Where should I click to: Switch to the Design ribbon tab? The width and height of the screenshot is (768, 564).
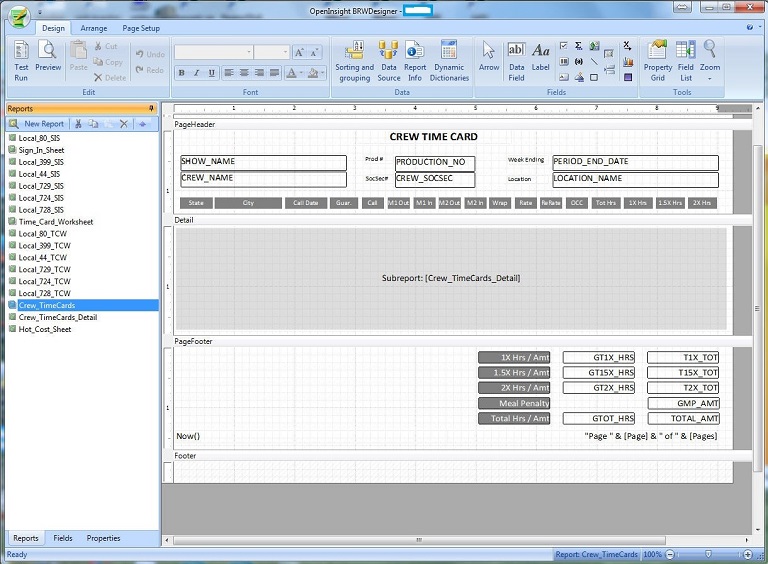click(53, 28)
